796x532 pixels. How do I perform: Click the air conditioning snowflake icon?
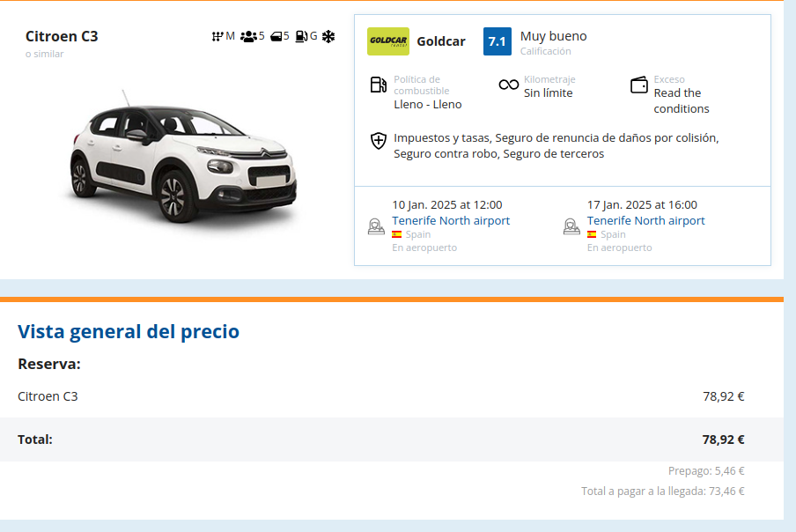328,36
